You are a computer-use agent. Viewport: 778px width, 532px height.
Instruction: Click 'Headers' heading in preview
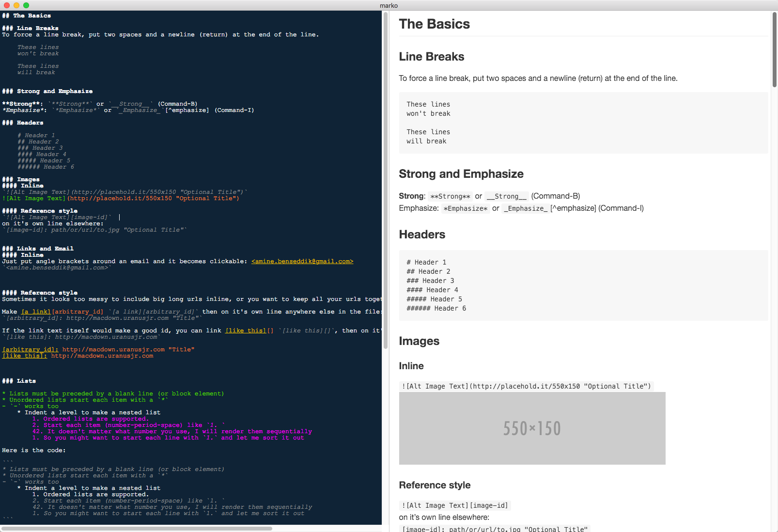tap(422, 235)
